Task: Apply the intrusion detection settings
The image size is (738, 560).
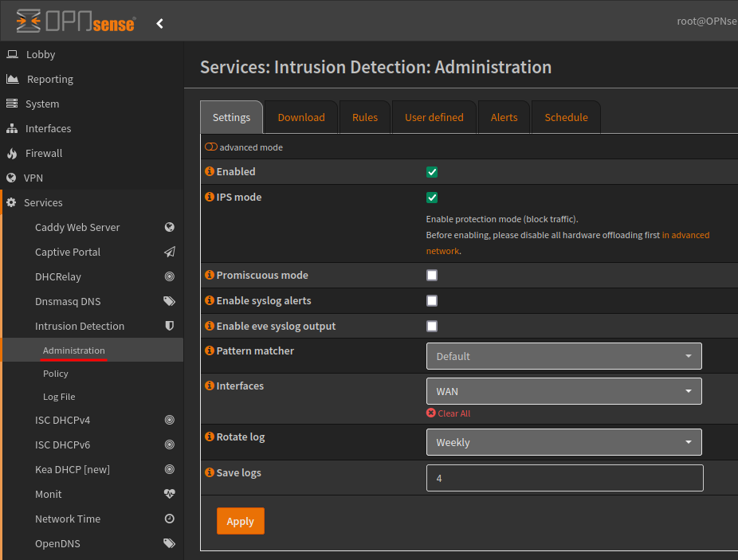Action: pyautogui.click(x=241, y=521)
